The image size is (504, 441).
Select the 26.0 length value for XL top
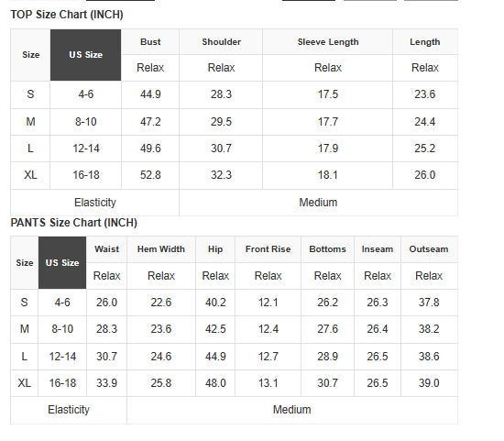[x=425, y=175]
